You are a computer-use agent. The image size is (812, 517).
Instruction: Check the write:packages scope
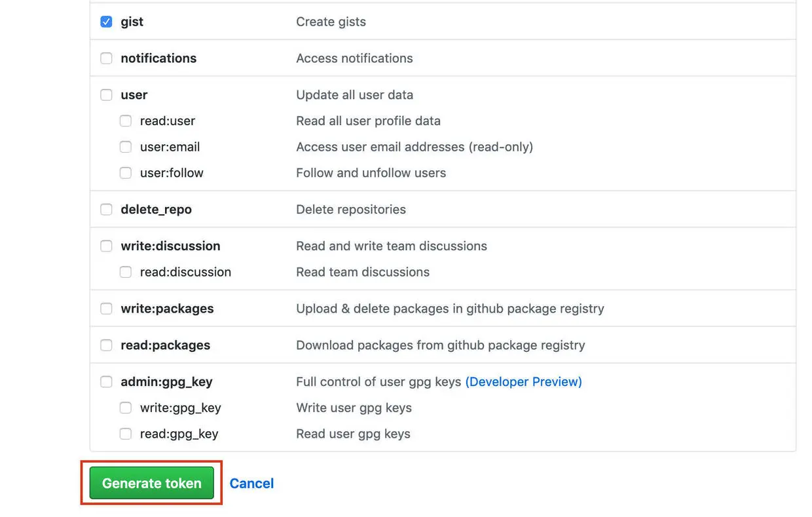(x=106, y=309)
